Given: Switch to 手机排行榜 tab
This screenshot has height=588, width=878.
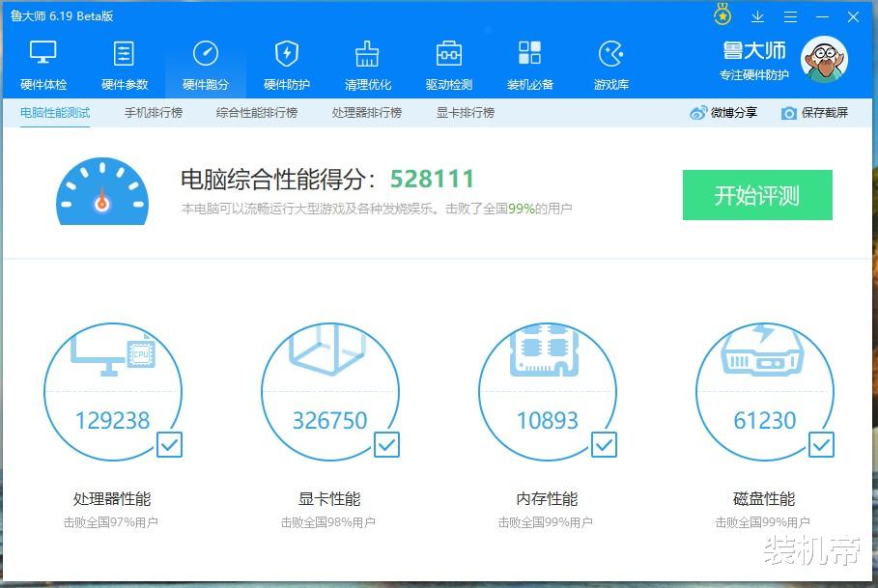Looking at the screenshot, I should click(x=154, y=112).
